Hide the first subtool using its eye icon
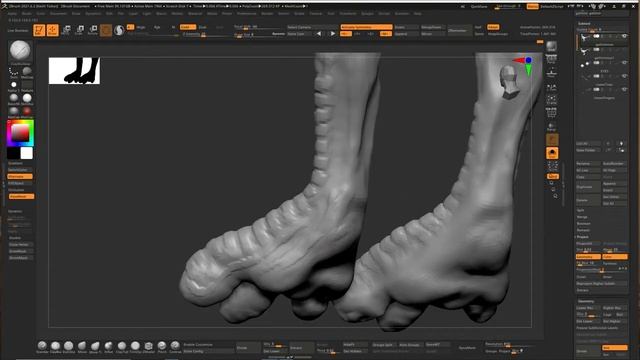This screenshot has width=640, height=360. pos(624,36)
